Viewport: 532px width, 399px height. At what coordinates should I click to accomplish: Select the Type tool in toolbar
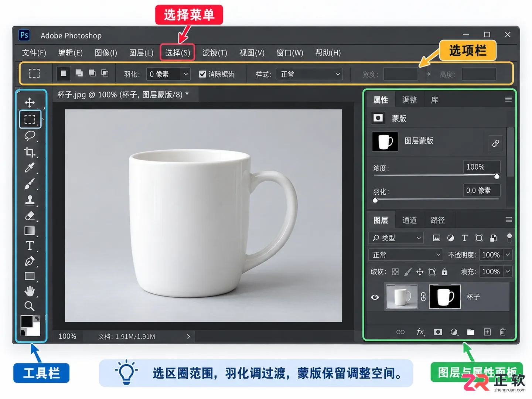click(x=30, y=246)
